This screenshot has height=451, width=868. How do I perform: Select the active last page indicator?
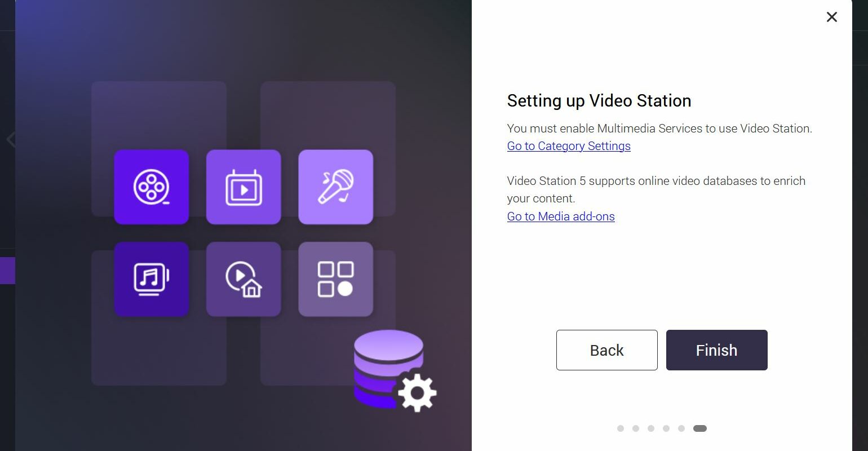[x=700, y=428]
